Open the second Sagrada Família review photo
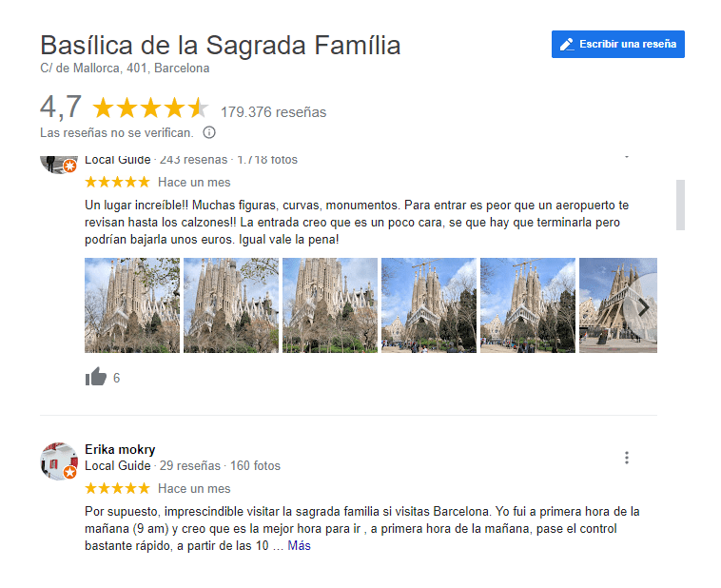This screenshot has width=721, height=588. click(x=231, y=305)
